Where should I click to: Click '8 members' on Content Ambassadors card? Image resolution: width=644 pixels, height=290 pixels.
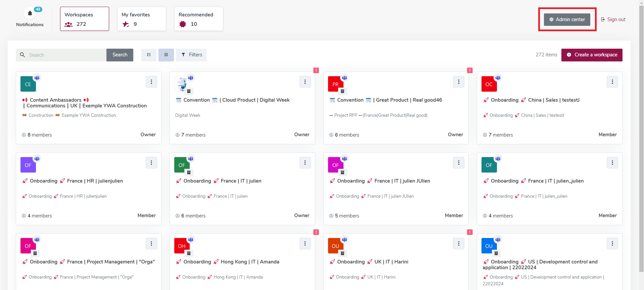coord(37,135)
